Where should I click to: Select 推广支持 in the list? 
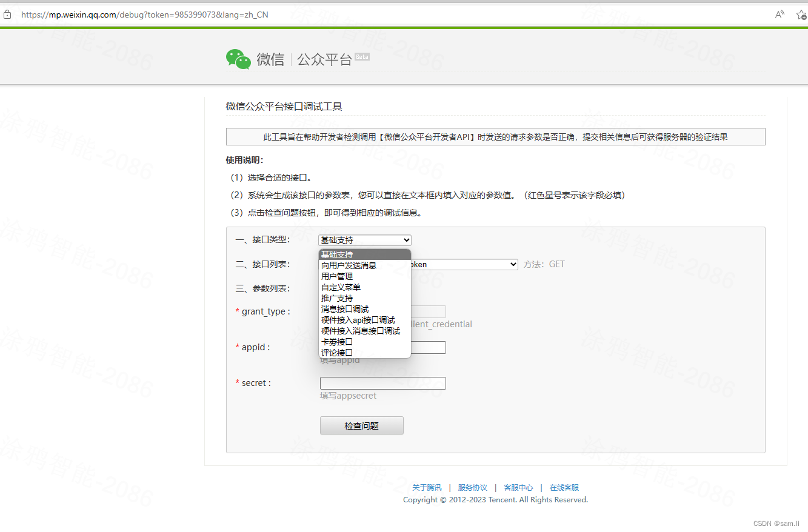365,298
